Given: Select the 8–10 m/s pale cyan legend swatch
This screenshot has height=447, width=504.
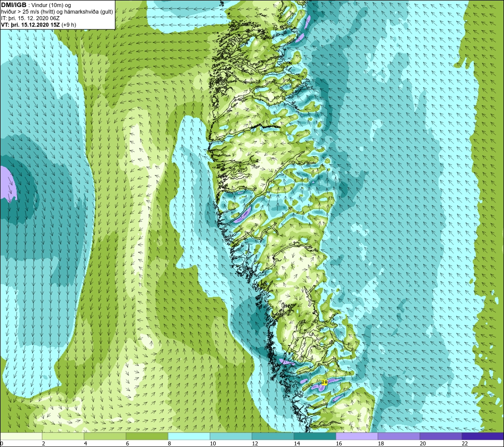Looking at the screenshot, I should 189,436.
